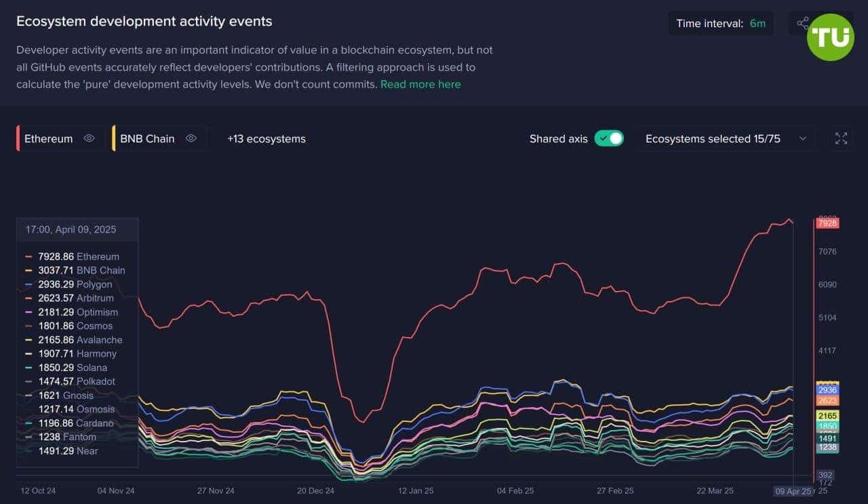This screenshot has width=868, height=504.
Task: Click the blue 2936 axis value label
Action: click(827, 390)
